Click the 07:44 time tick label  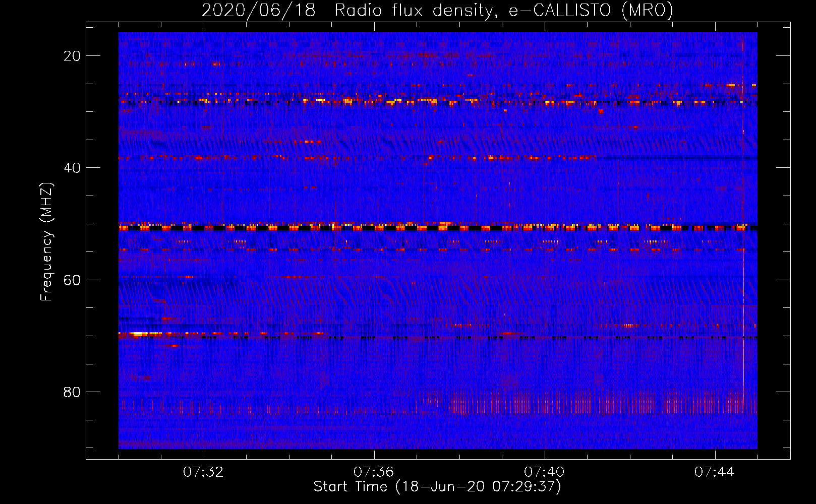coord(715,472)
